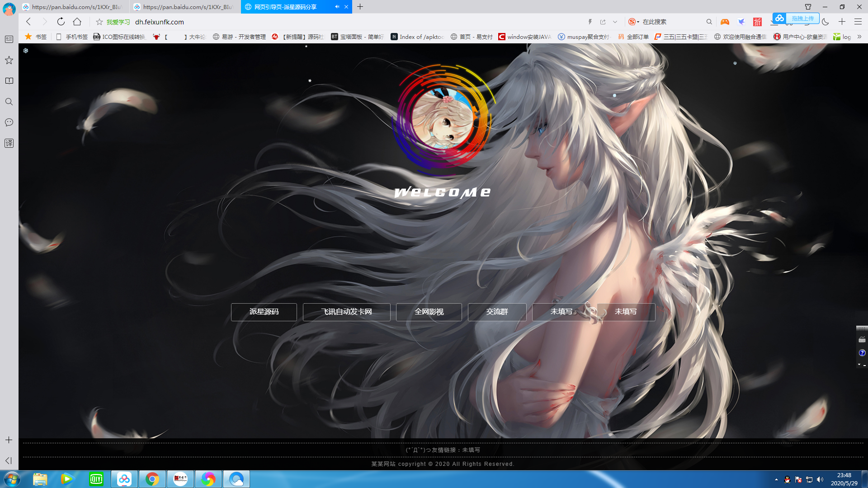The image size is (868, 488).
Task: Open Index of /apktool bookmark
Action: 417,37
